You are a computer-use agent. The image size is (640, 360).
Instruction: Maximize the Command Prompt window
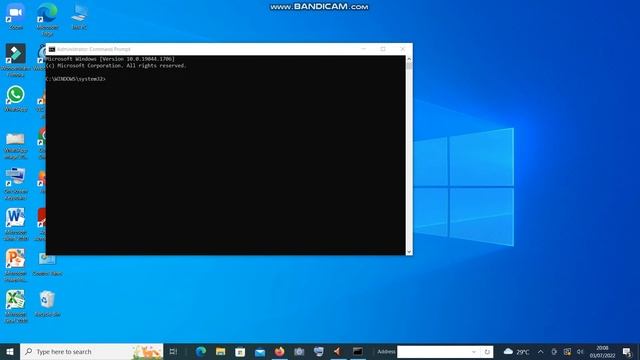pos(383,49)
